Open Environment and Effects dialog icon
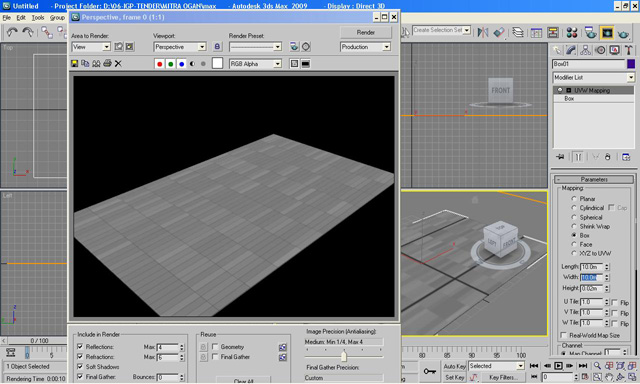The image size is (640, 384). pyautogui.click(x=306, y=47)
